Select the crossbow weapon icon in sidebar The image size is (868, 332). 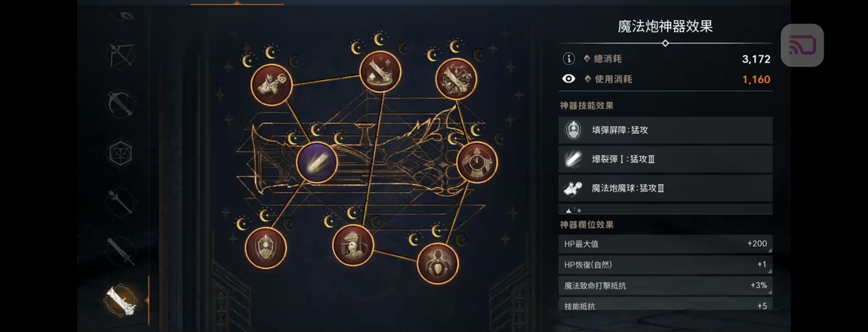[x=121, y=103]
